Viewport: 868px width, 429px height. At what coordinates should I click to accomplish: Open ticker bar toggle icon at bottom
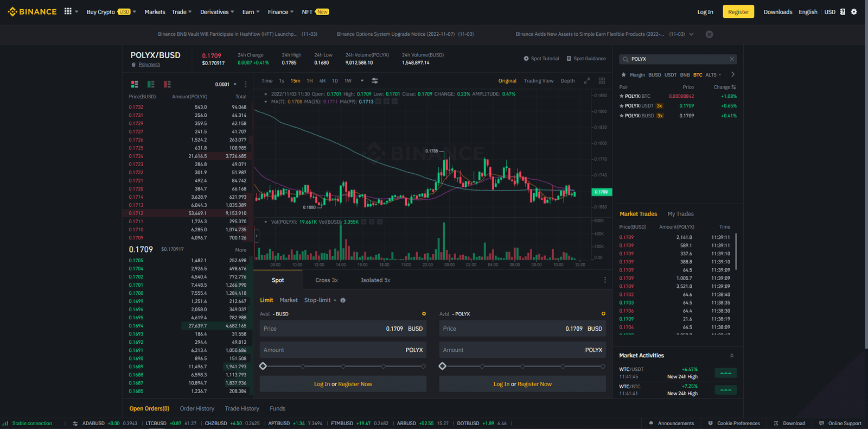tap(75, 424)
